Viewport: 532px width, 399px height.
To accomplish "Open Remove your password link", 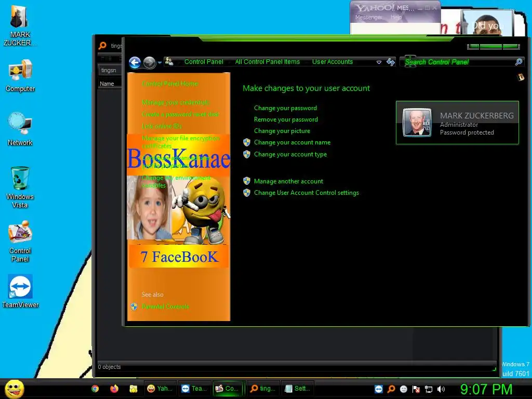I will pos(286,119).
